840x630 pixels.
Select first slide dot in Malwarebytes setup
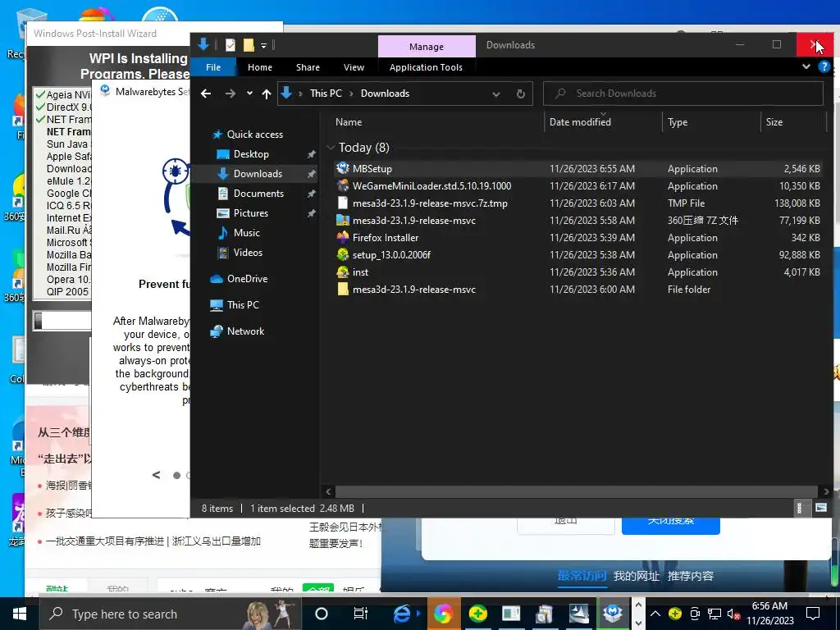[x=176, y=475]
